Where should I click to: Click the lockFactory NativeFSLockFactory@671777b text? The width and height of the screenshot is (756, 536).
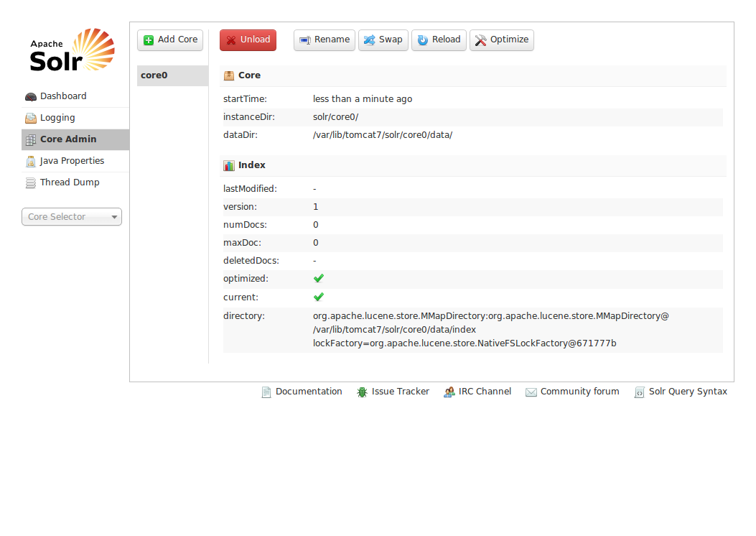pos(465,343)
